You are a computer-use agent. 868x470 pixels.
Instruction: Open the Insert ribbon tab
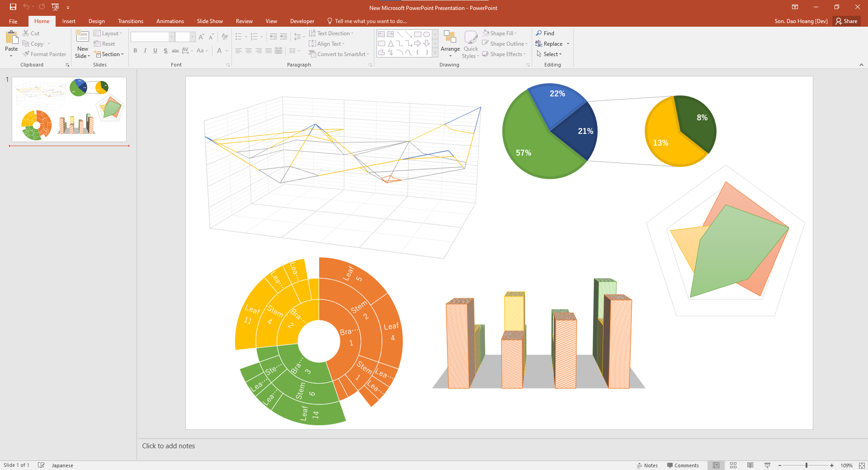pos(69,21)
